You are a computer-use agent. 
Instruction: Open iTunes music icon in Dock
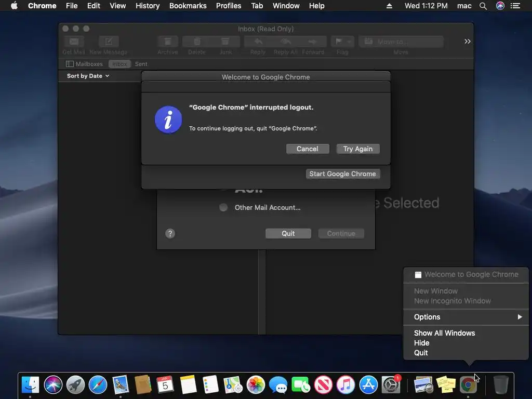click(x=345, y=385)
